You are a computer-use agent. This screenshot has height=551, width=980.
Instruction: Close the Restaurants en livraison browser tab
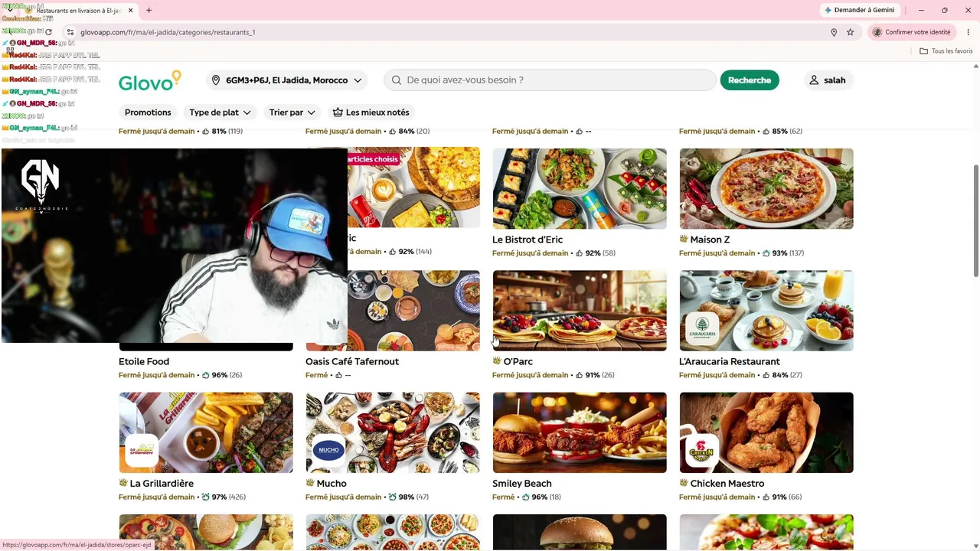coord(130,11)
